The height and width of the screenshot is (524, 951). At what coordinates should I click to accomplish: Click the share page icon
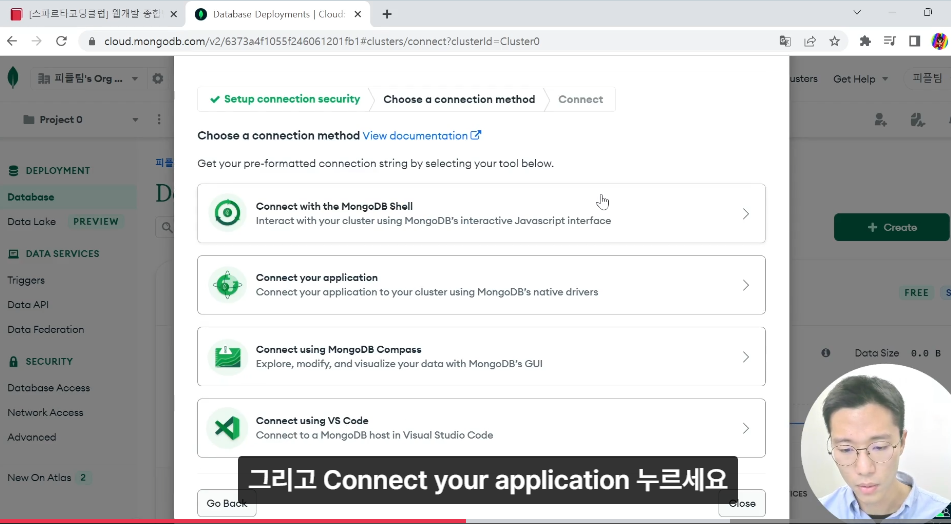[x=810, y=41]
